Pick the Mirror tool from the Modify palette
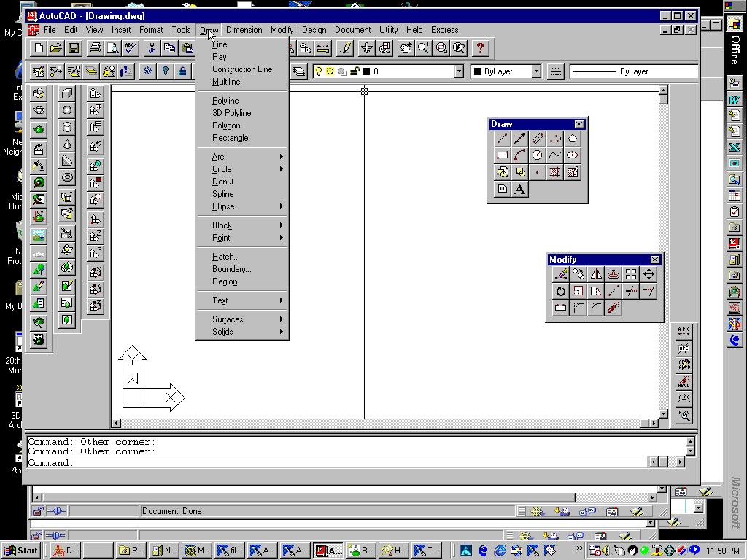Viewport: 747px width, 560px height. coord(595,274)
